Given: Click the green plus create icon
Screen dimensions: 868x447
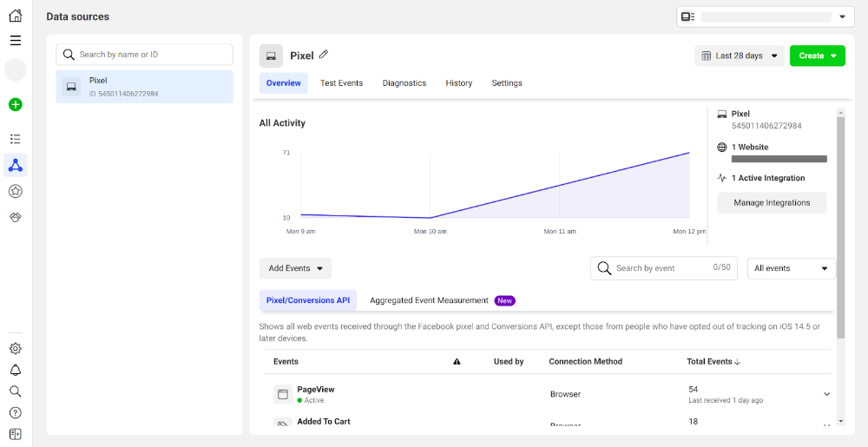Looking at the screenshot, I should tap(15, 105).
